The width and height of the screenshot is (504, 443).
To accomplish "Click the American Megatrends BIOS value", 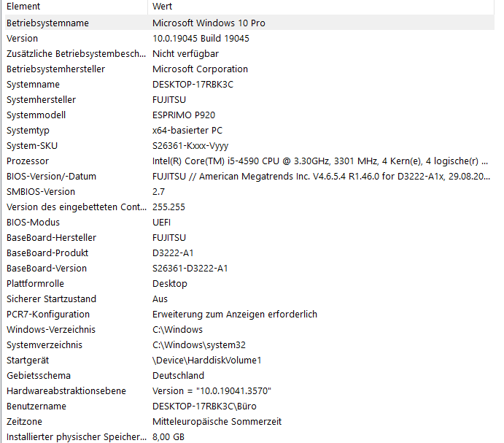I will pyautogui.click(x=321, y=177).
